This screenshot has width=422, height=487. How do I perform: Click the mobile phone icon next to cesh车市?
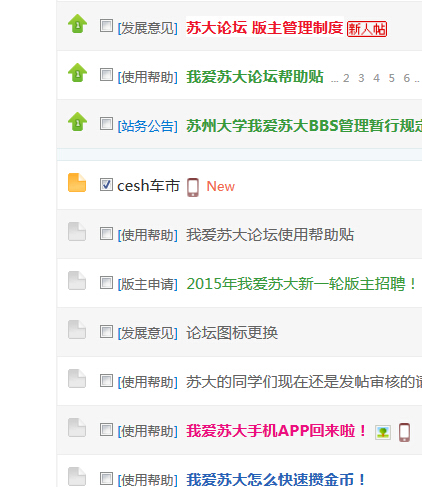pos(193,187)
